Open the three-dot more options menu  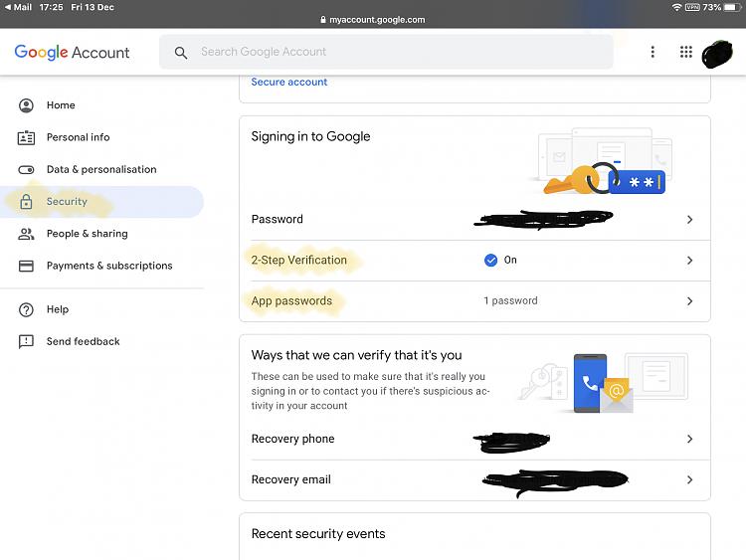pos(653,52)
